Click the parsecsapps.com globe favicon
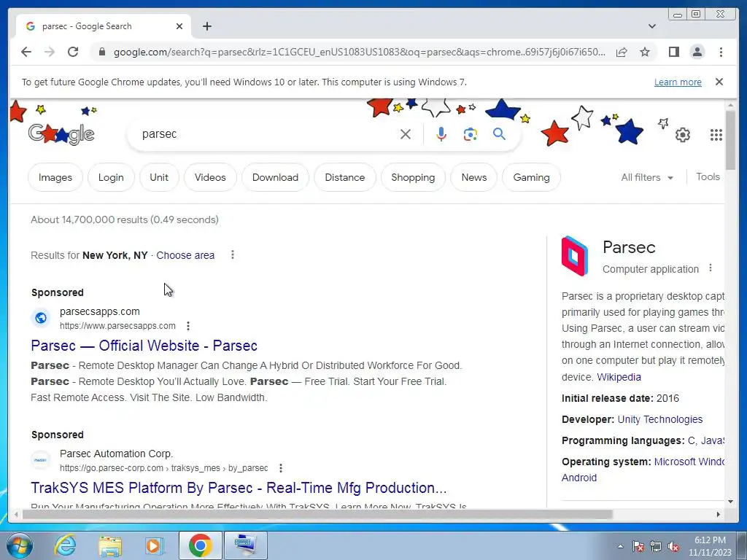 pos(41,318)
